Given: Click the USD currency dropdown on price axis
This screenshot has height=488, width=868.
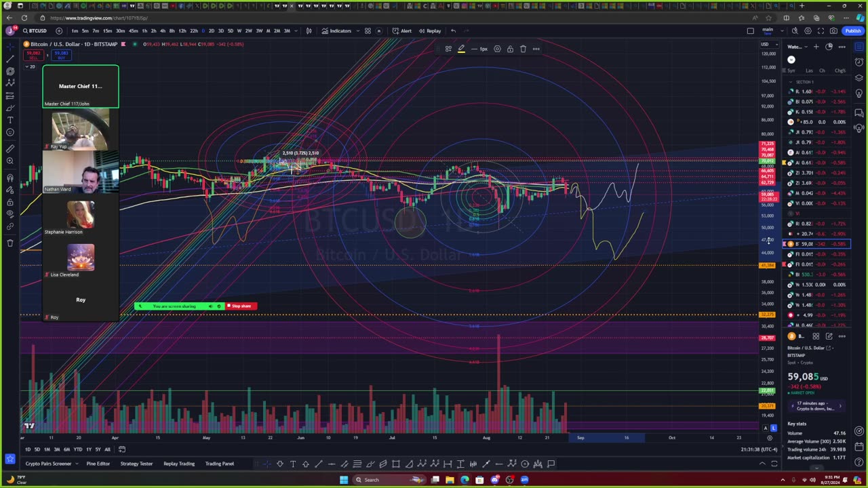Looking at the screenshot, I should point(767,44).
